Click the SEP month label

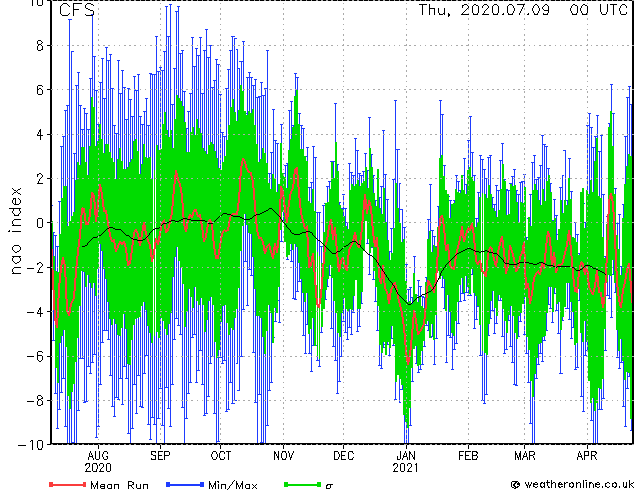tap(161, 456)
